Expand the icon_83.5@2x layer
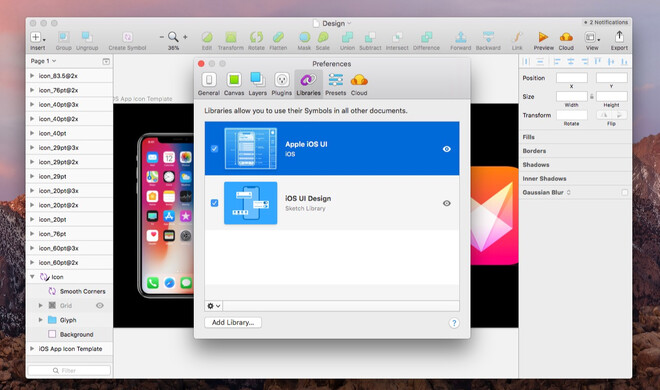Viewport: 660px width, 390px height. (x=32, y=76)
